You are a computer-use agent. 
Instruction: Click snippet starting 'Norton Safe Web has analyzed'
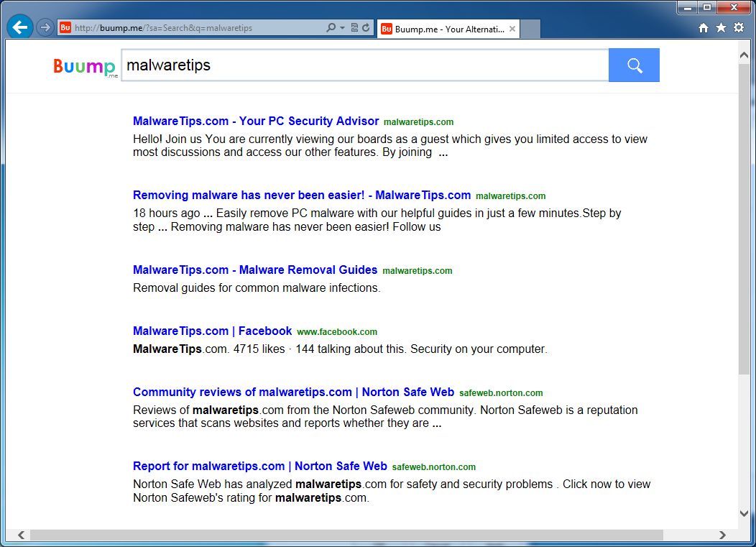(392, 491)
